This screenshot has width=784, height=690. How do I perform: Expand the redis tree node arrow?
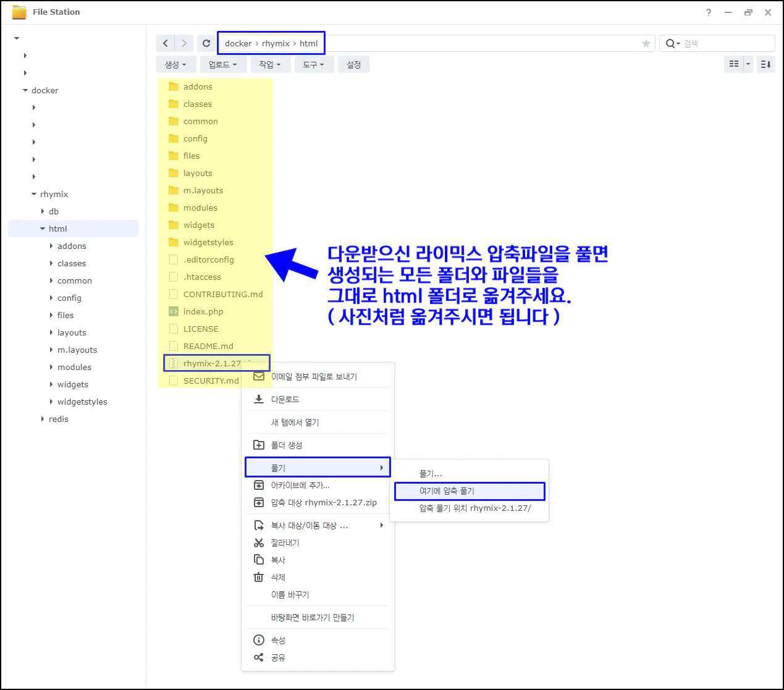pyautogui.click(x=43, y=419)
